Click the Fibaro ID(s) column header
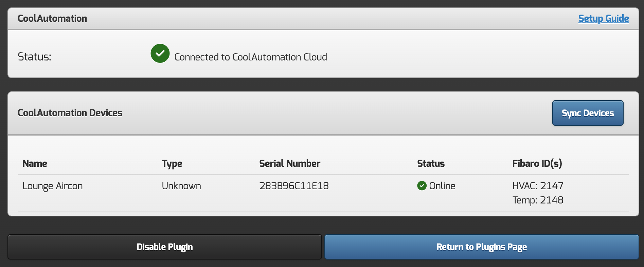The width and height of the screenshot is (644, 267). (537, 163)
